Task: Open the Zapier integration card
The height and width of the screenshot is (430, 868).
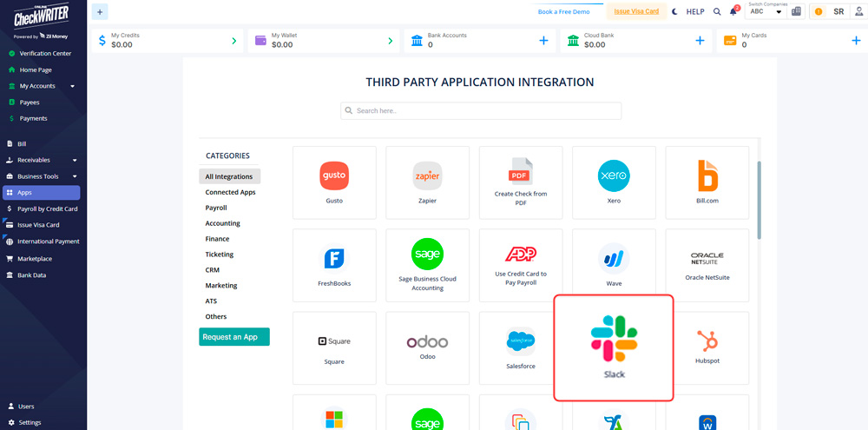Action: click(x=427, y=182)
